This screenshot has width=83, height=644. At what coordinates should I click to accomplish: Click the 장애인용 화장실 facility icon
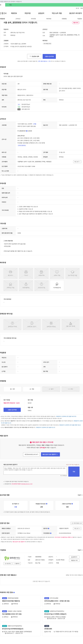[51, 324]
